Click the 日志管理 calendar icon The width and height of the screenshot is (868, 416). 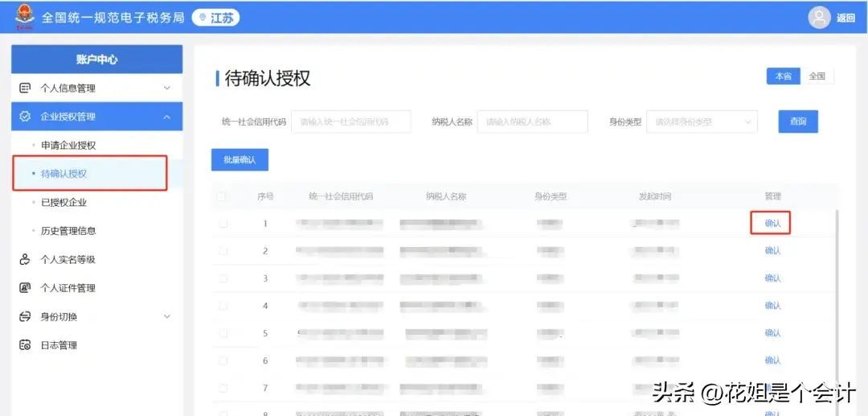pos(25,345)
